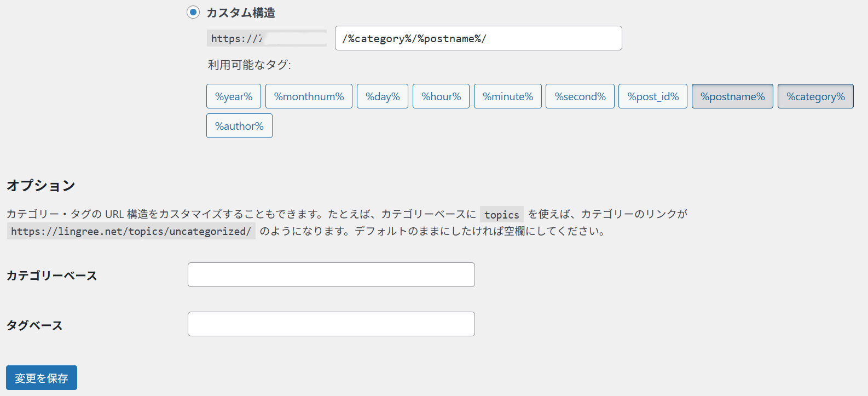Insert the %author% tag

(239, 126)
